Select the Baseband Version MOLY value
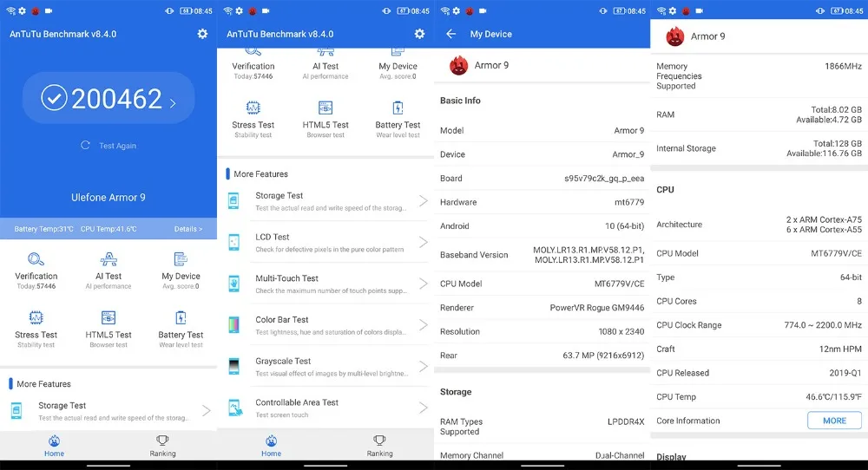Screen dimensions: 868x470 click(x=589, y=255)
